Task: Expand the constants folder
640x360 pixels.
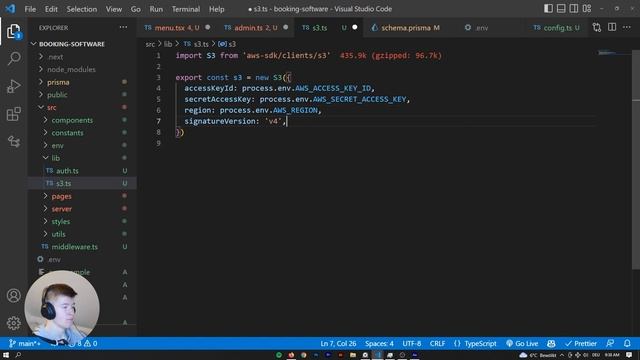Action: coord(67,133)
